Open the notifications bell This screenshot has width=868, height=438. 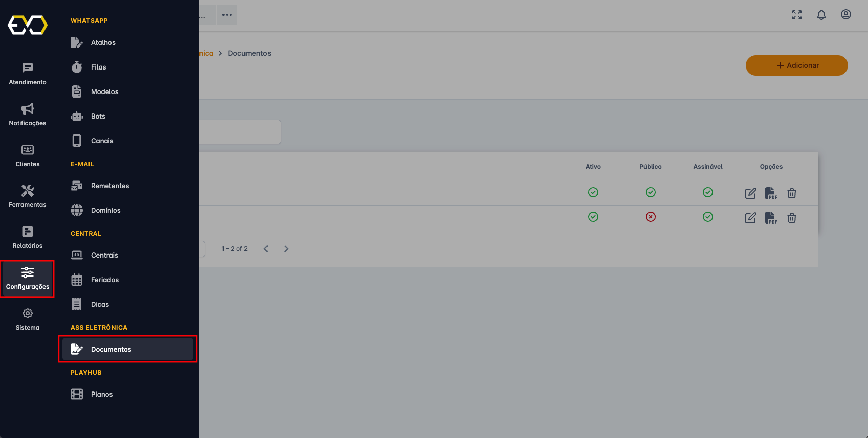coord(821,15)
